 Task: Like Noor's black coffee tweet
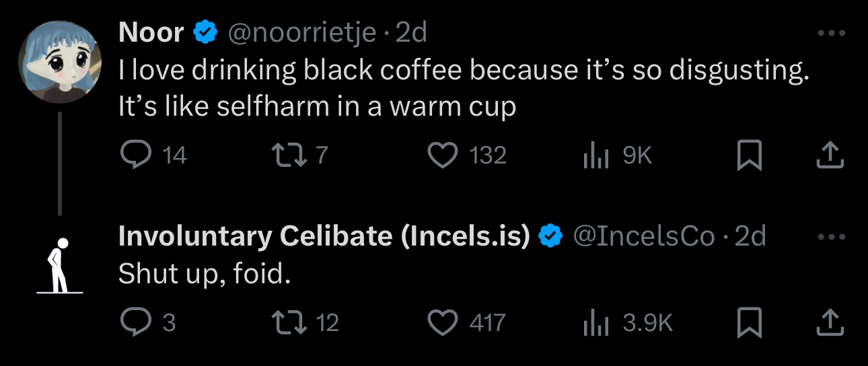[443, 155]
